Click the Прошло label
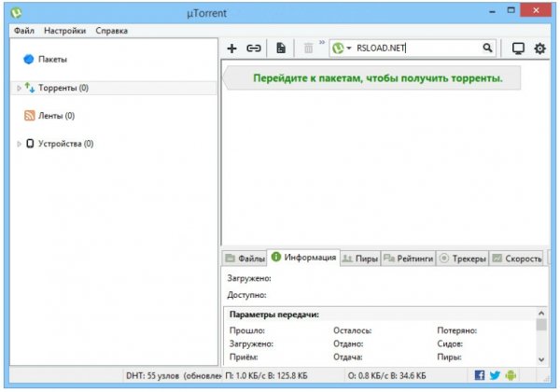Image resolution: width=560 pixels, height=392 pixels. pos(246,330)
